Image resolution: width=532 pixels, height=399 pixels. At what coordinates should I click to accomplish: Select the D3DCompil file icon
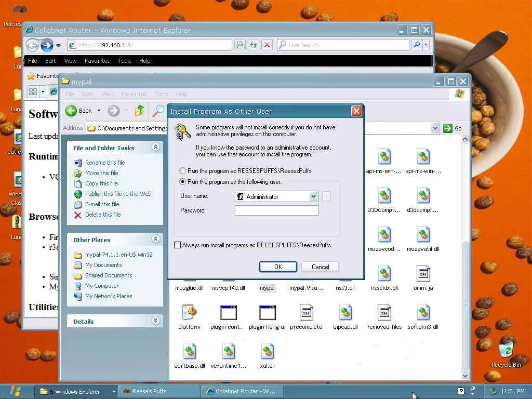tap(384, 196)
